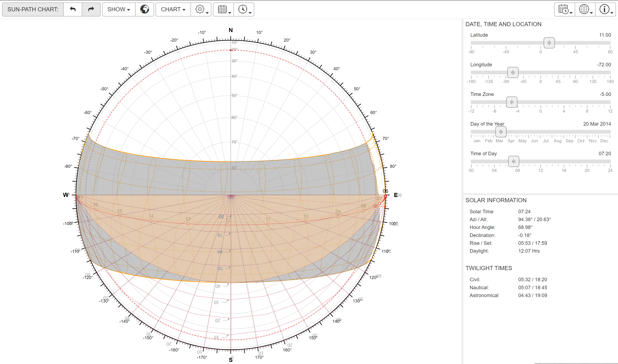The height and width of the screenshot is (364, 618).
Task: Click the calendar icon in the toolbar
Action: tap(222, 9)
